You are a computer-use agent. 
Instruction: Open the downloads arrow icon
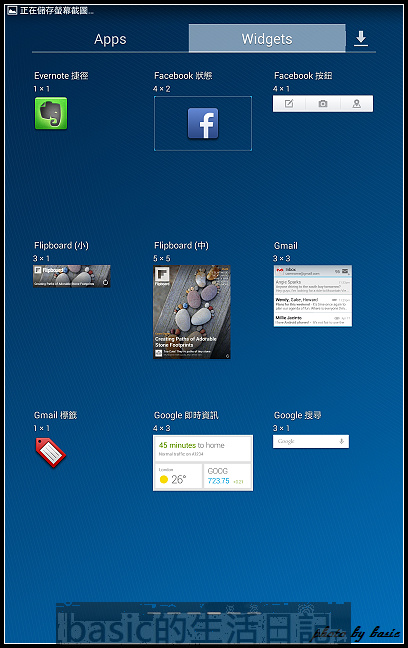(x=361, y=38)
